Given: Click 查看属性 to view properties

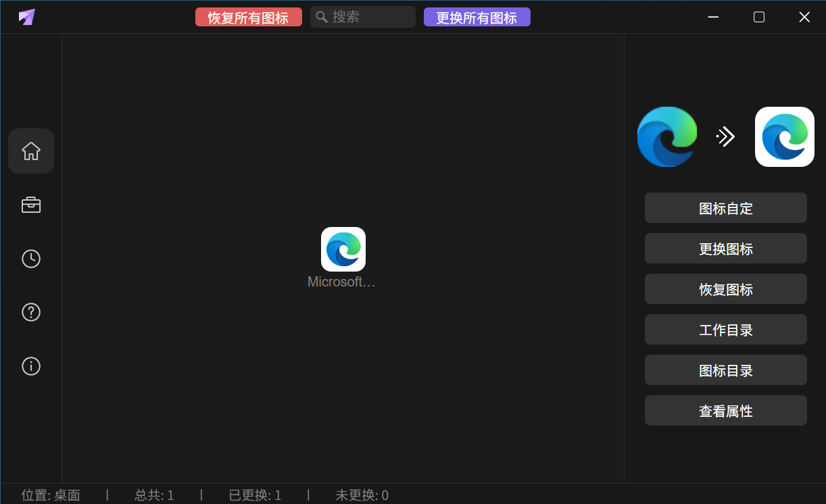Looking at the screenshot, I should 725,411.
